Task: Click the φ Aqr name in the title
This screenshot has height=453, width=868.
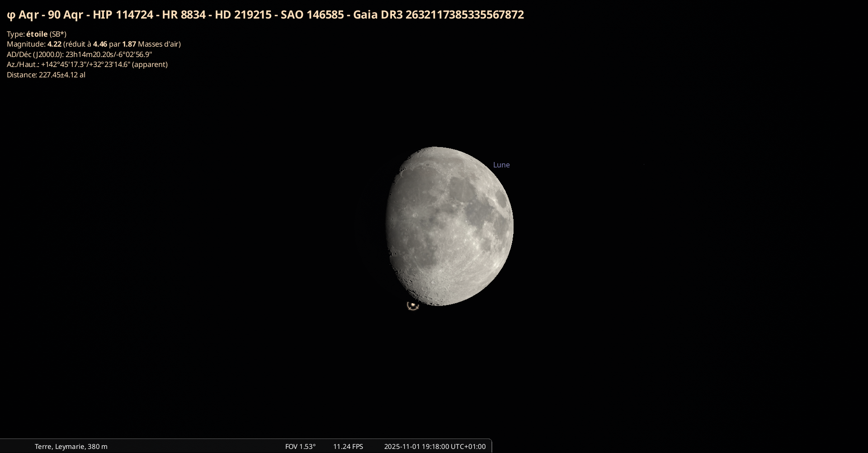Action: point(23,15)
